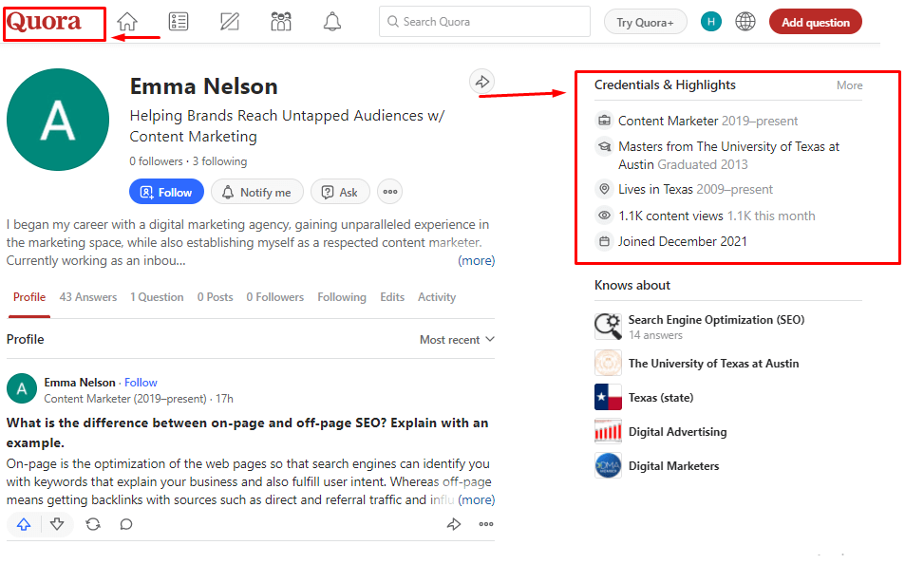Click the Quora logo

(44, 22)
